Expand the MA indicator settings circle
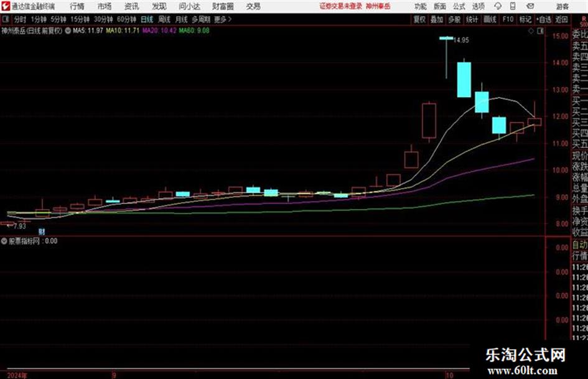The image size is (588, 379). [x=68, y=30]
